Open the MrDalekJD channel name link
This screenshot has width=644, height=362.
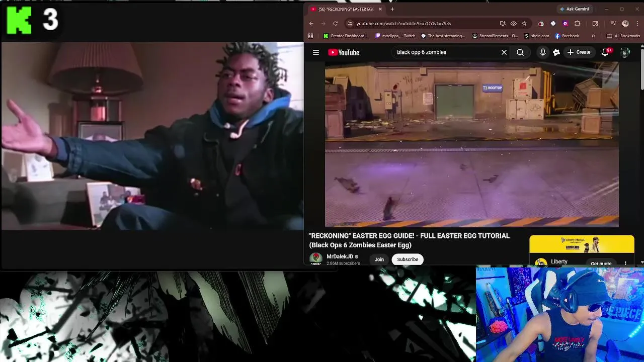pyautogui.click(x=340, y=256)
